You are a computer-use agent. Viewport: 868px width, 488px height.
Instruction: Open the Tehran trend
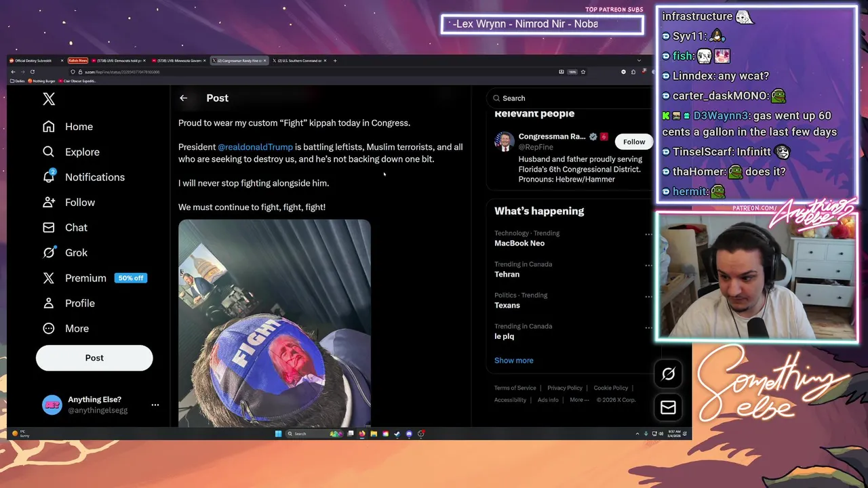tap(507, 274)
